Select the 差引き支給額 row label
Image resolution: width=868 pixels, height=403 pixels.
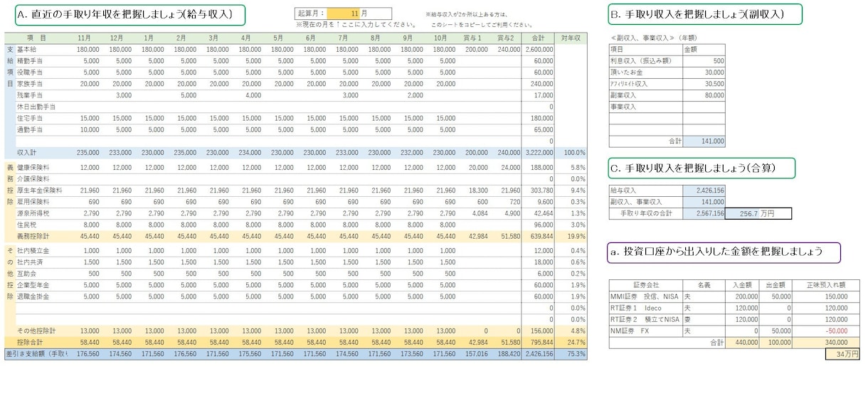click(x=36, y=354)
